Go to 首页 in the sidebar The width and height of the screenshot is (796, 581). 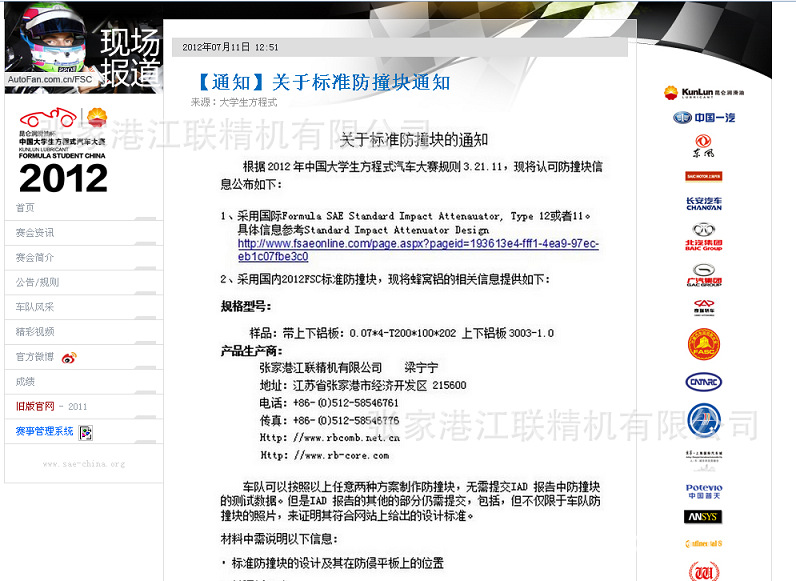click(x=25, y=208)
